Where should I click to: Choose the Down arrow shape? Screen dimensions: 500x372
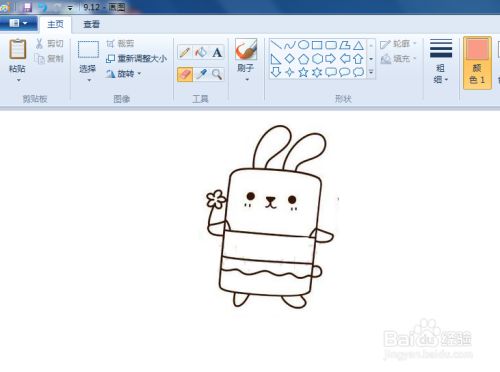(x=276, y=72)
